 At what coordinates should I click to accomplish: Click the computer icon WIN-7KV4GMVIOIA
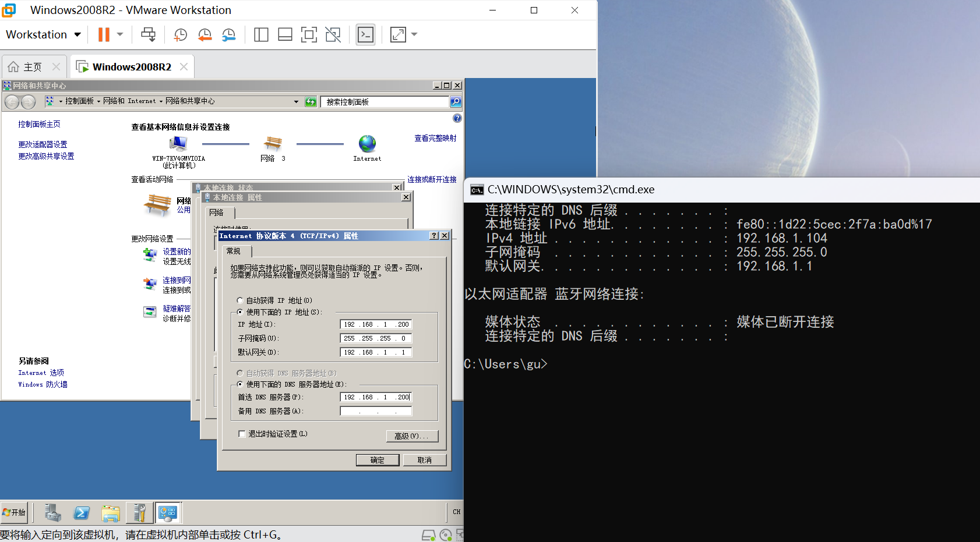point(178,143)
